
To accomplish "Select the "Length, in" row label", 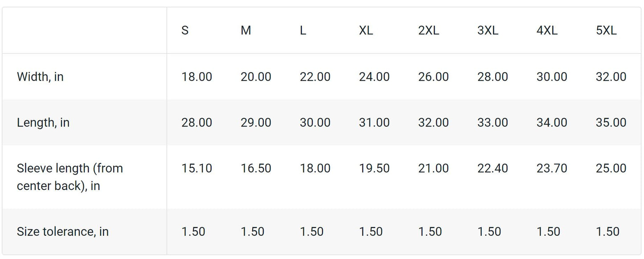I will [43, 122].
